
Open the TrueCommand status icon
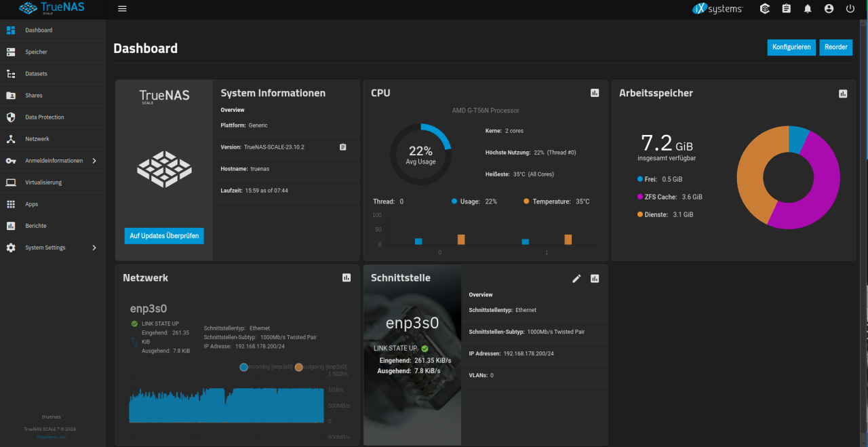tap(765, 9)
